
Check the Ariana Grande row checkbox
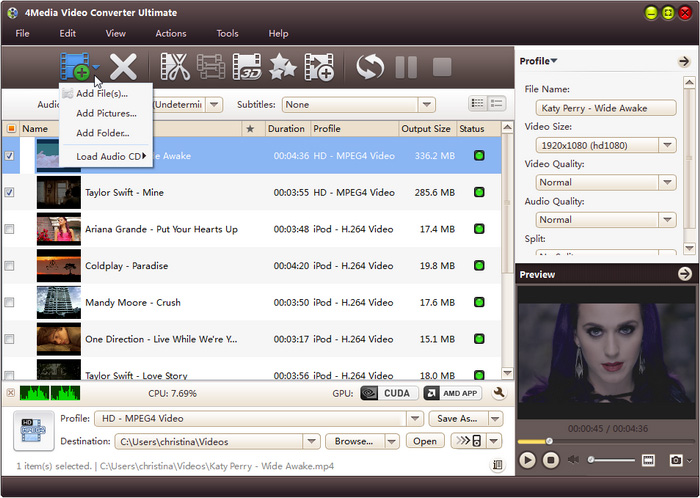[9, 229]
